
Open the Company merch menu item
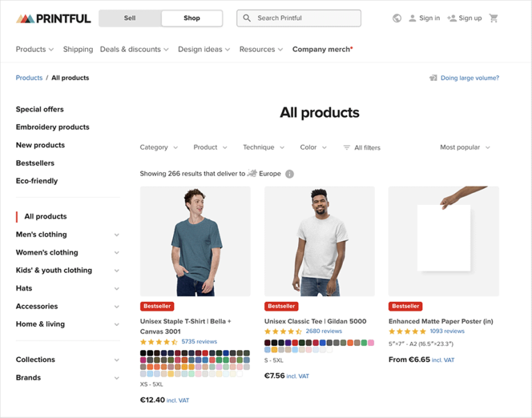[x=322, y=49]
